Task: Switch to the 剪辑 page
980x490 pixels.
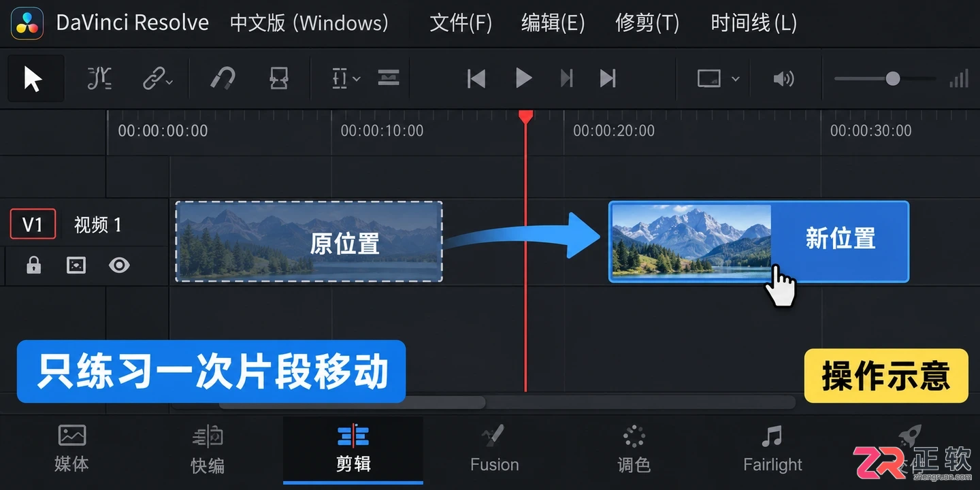Action: [x=353, y=449]
